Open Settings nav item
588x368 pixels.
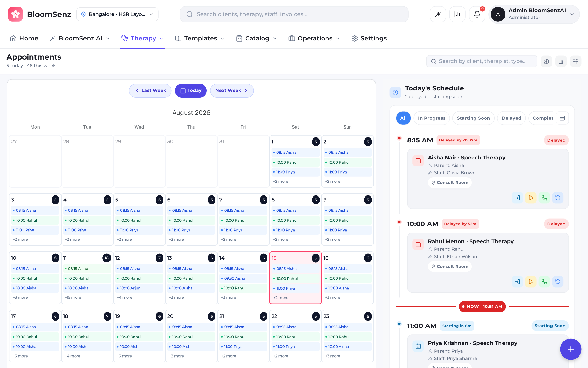click(x=369, y=38)
